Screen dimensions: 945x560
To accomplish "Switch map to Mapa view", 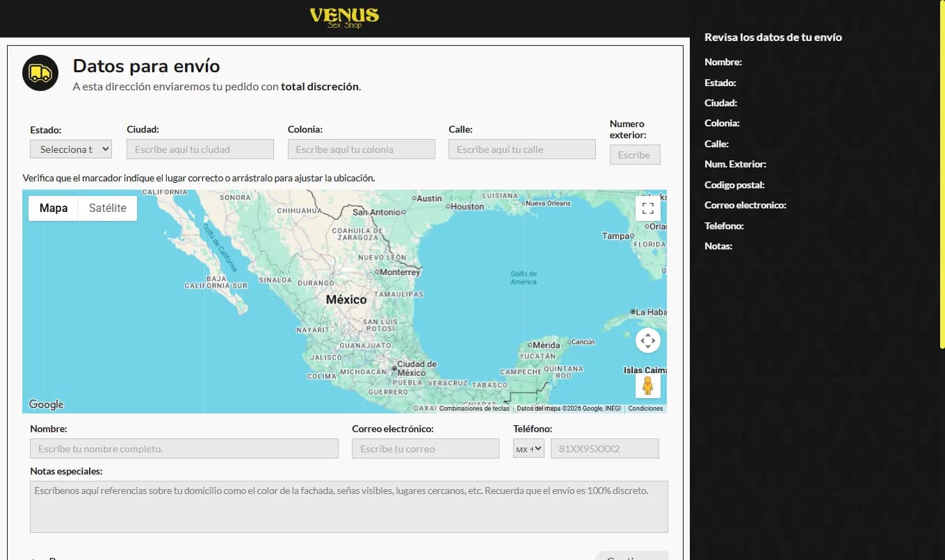I will point(54,208).
